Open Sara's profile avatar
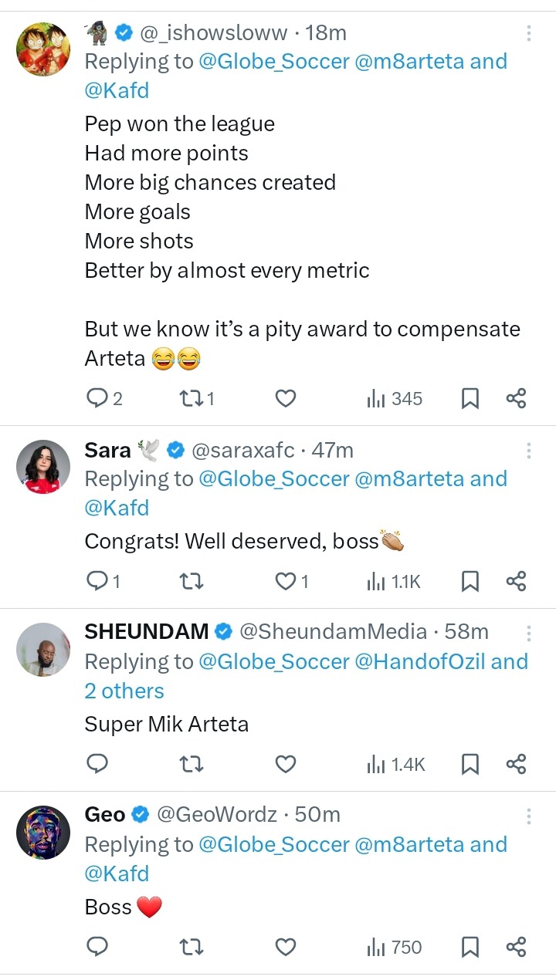556x980 pixels. [43, 467]
